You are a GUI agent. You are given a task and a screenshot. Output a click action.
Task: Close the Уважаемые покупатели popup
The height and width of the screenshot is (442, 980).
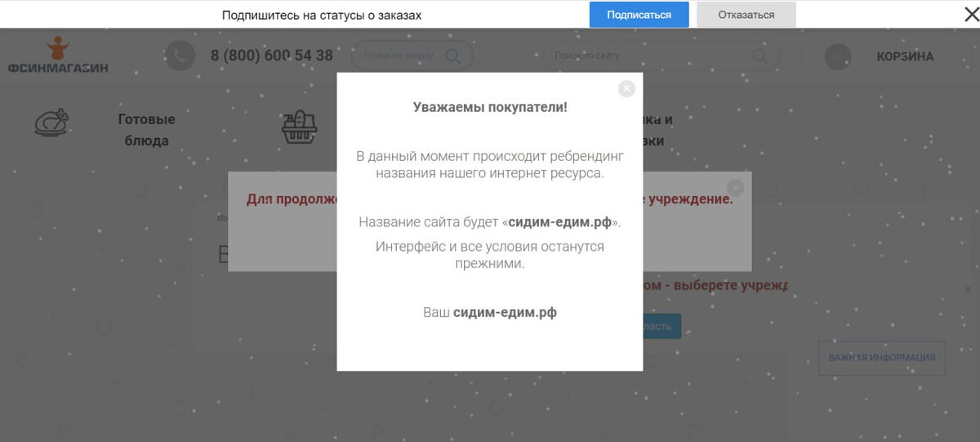626,88
